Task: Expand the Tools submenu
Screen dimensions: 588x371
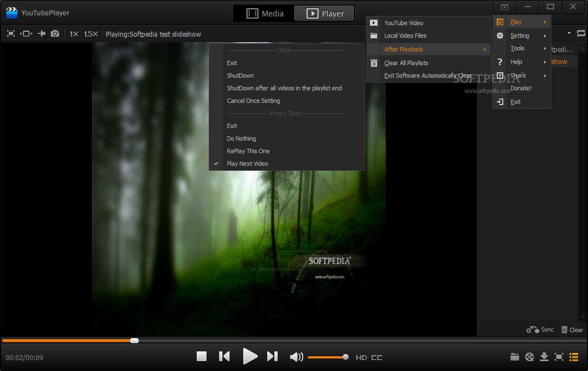Action: pos(522,49)
